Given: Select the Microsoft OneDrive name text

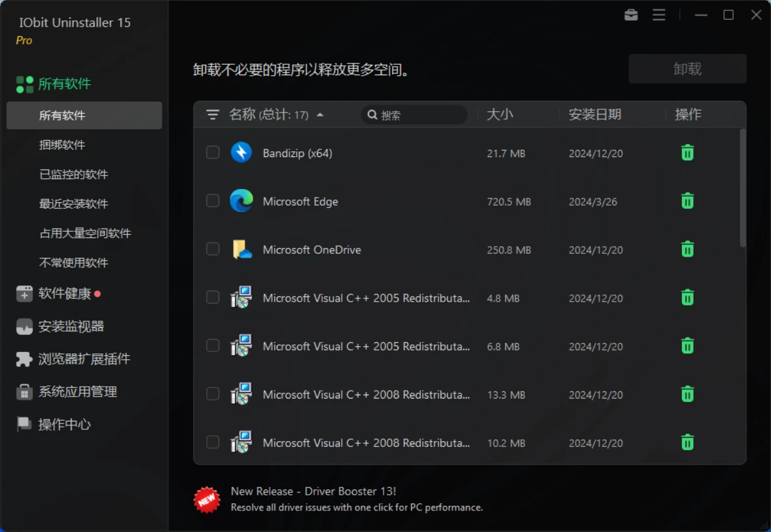Looking at the screenshot, I should pos(312,249).
